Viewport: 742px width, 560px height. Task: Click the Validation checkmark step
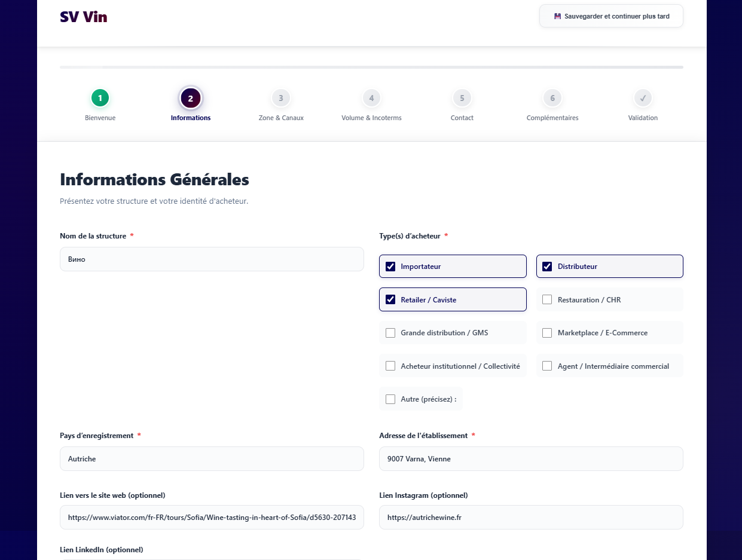click(x=643, y=98)
